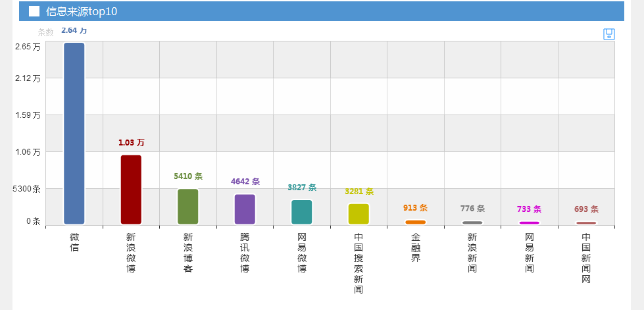
Task: Click the save-as-image disk icon
Action: click(608, 34)
